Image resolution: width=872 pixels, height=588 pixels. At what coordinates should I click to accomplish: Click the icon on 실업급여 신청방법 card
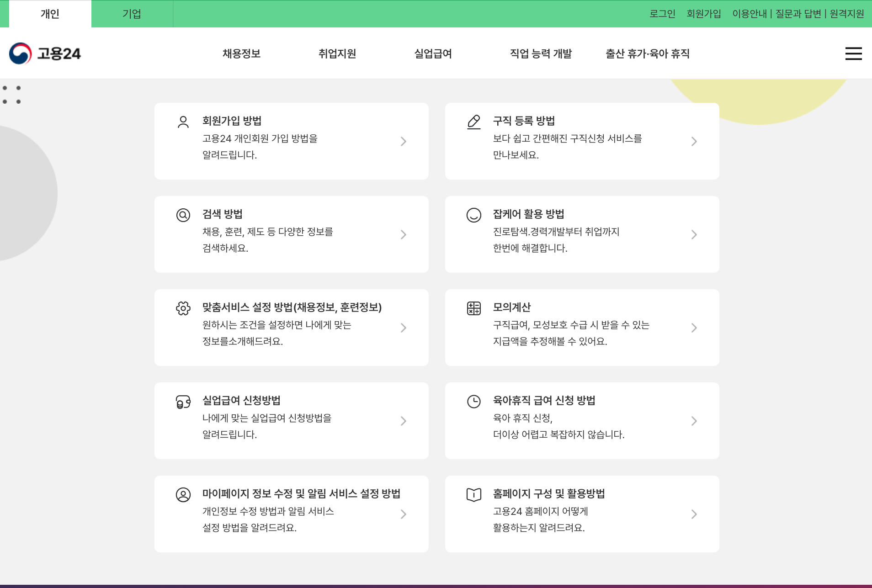pos(183,402)
